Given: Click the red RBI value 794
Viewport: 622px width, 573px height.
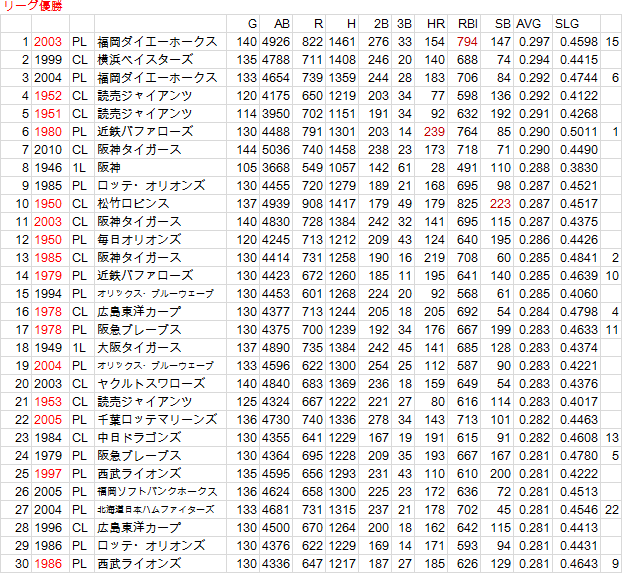Looking at the screenshot, I should 467,42.
